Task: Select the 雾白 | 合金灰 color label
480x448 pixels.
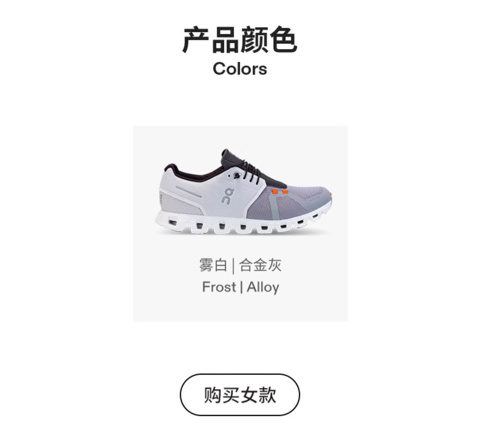Action: tap(240, 266)
